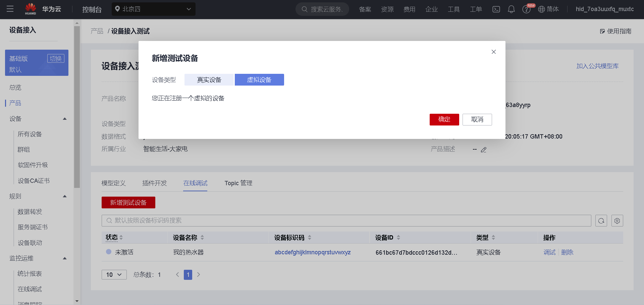Open 统计报表 in sidebar

(x=30, y=274)
